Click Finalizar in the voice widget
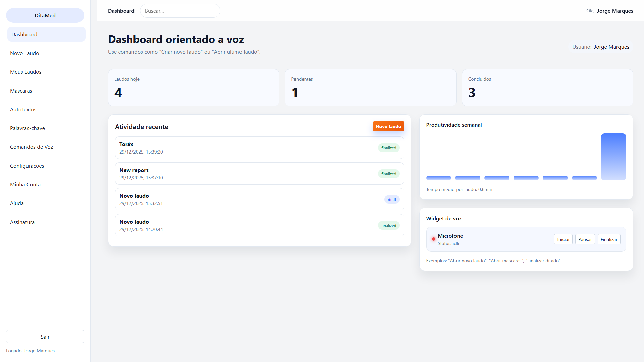This screenshot has width=644, height=362. [609, 239]
